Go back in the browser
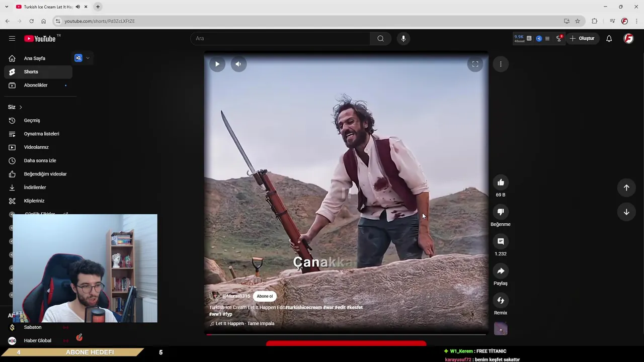644x362 pixels. coord(7,21)
